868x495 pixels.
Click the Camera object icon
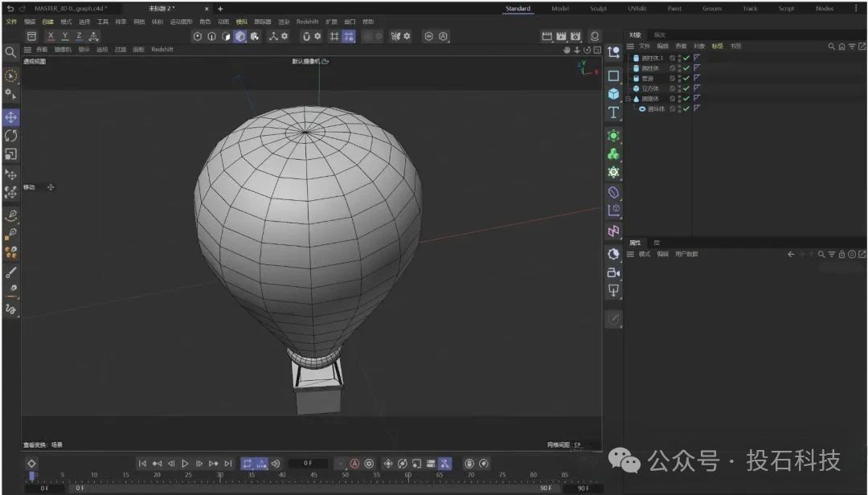(614, 272)
